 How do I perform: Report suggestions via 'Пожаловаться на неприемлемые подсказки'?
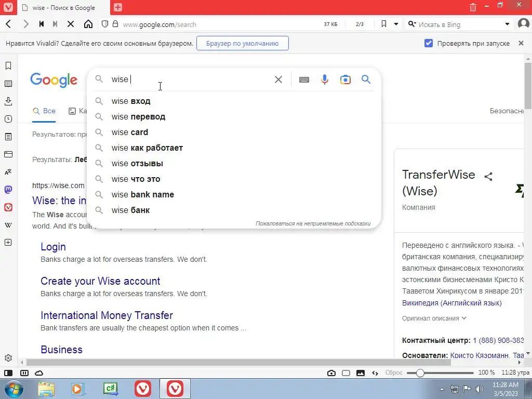[x=313, y=223]
